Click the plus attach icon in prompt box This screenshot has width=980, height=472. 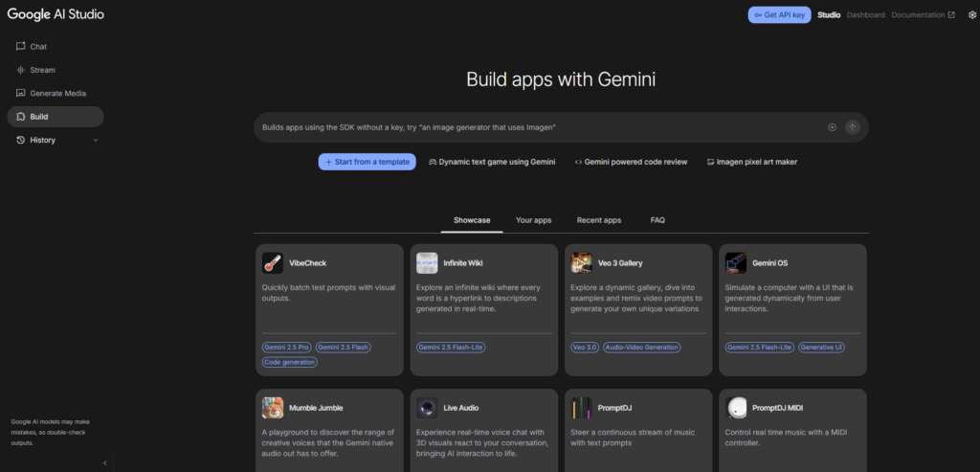pyautogui.click(x=832, y=127)
